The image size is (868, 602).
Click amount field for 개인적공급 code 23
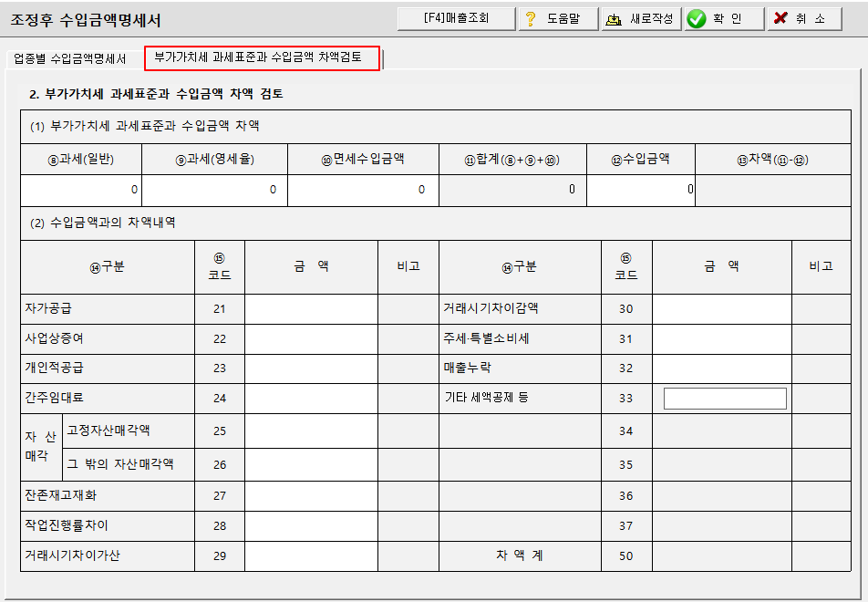coord(311,368)
